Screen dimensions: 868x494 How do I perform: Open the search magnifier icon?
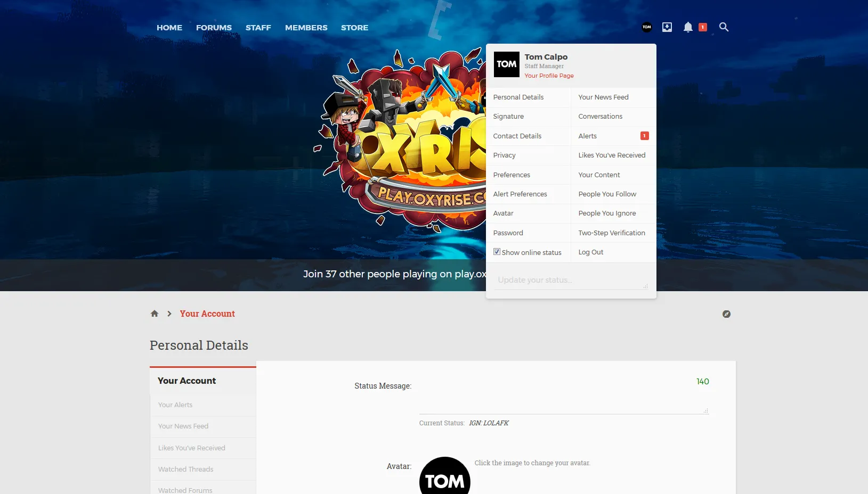click(x=724, y=27)
